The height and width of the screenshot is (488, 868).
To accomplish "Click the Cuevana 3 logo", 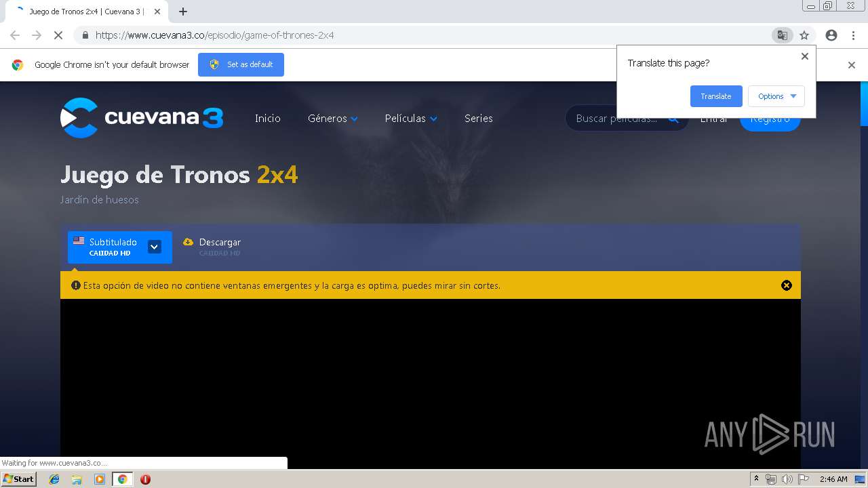I will (142, 118).
